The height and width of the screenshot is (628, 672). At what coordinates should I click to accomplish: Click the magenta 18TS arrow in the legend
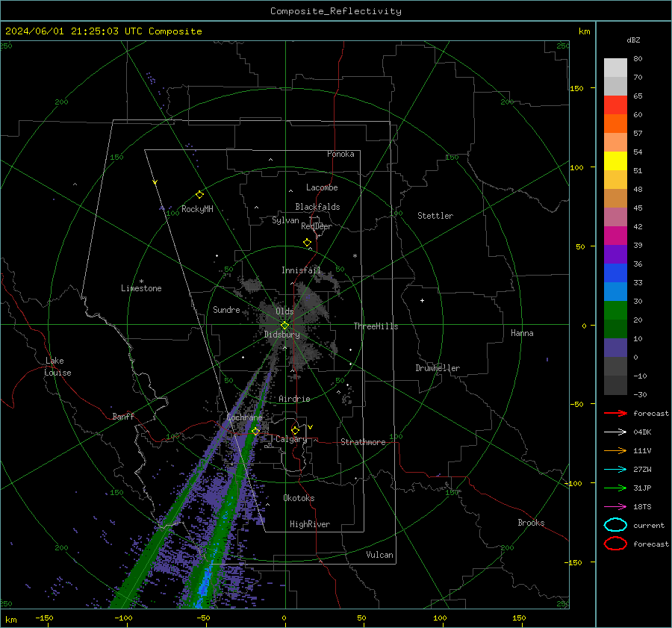point(615,507)
